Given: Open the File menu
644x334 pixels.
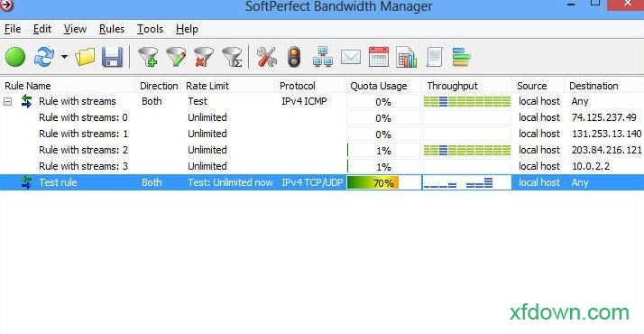Looking at the screenshot, I should [13, 29].
